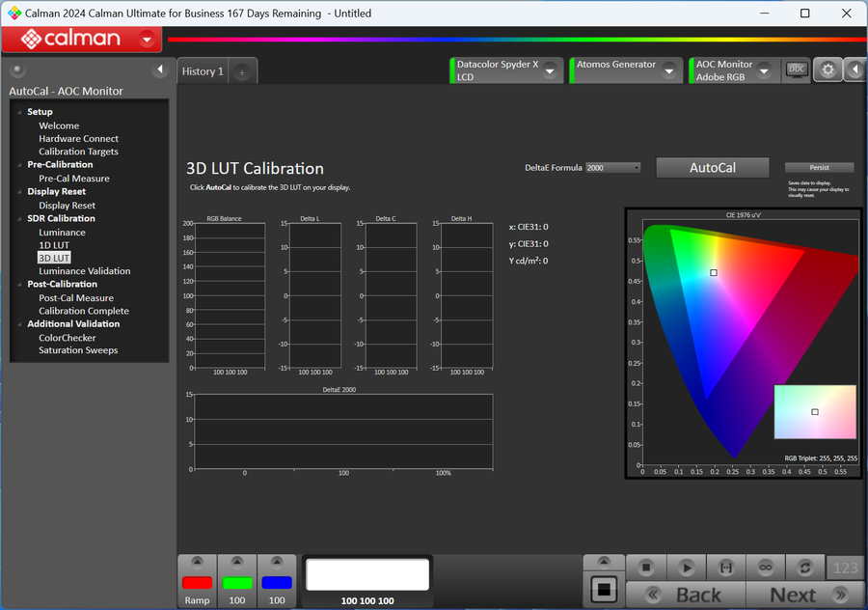Play a single measurement reading

click(x=687, y=568)
